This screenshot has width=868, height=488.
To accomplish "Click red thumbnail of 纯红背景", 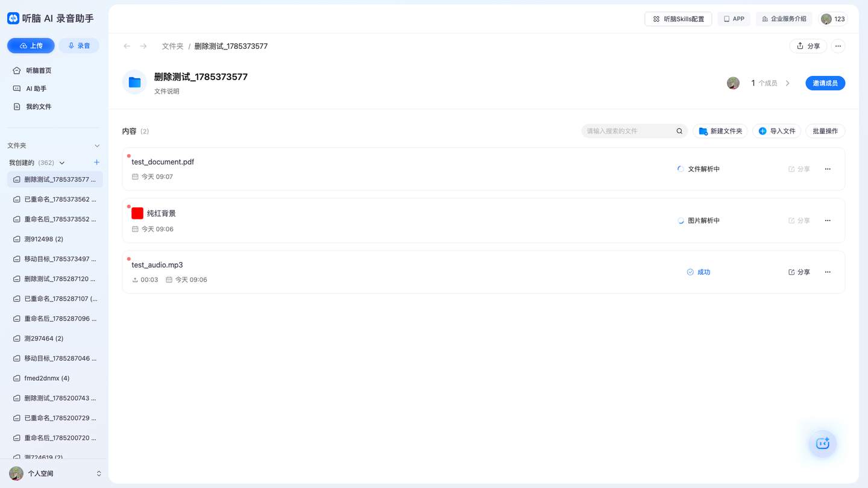I will click(x=137, y=213).
